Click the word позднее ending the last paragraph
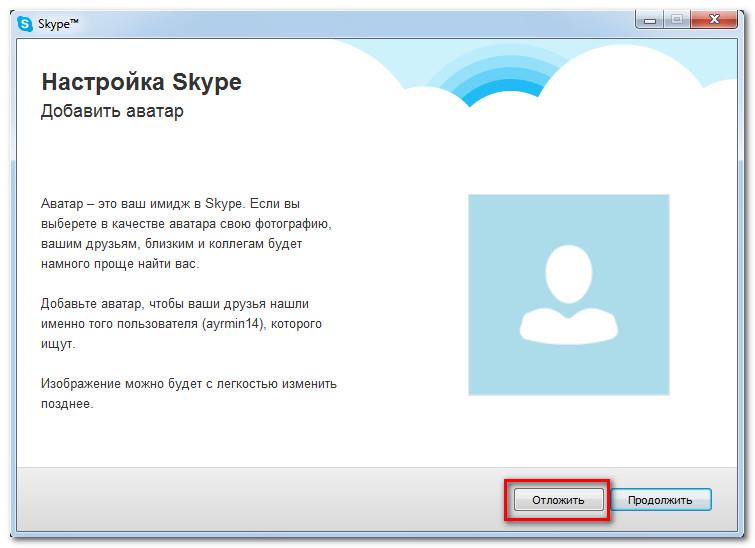Screen dimensions: 755x548 click(x=66, y=404)
